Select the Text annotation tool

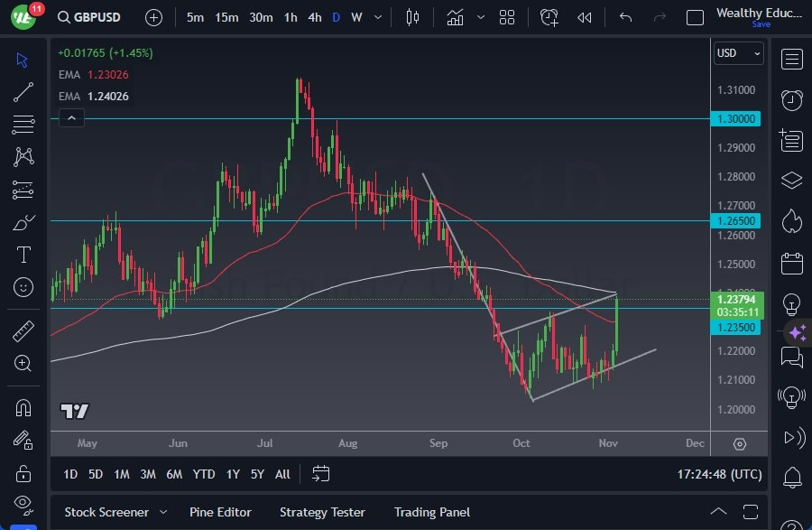click(23, 255)
